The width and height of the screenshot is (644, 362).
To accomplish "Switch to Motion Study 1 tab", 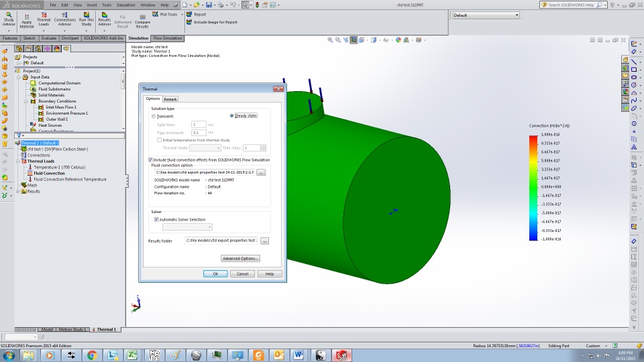I will click(72, 329).
